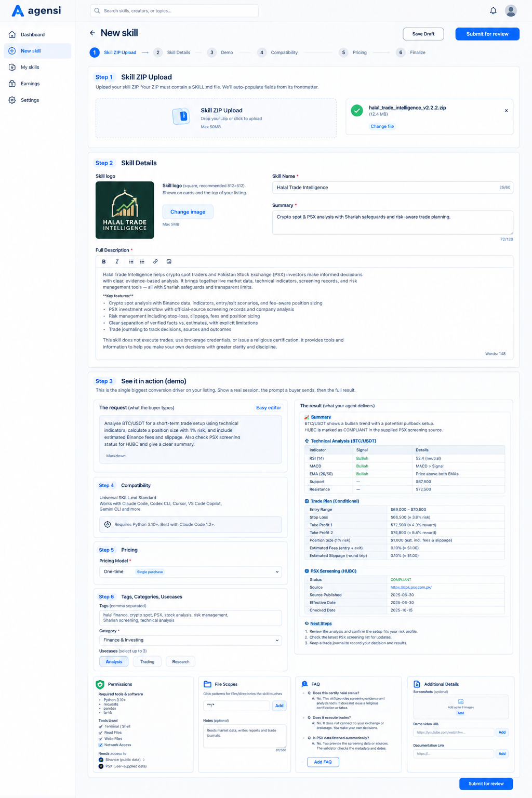532x798 pixels.
Task: Click the Permissions shield icon
Action: coord(100,684)
